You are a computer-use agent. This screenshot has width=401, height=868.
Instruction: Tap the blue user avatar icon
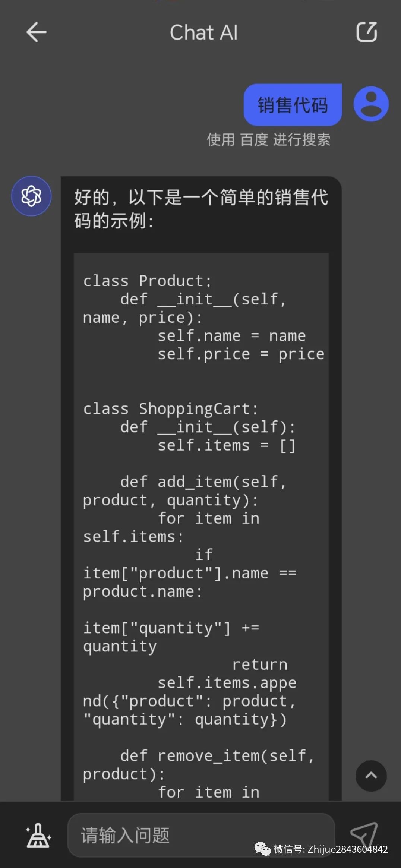point(371,104)
